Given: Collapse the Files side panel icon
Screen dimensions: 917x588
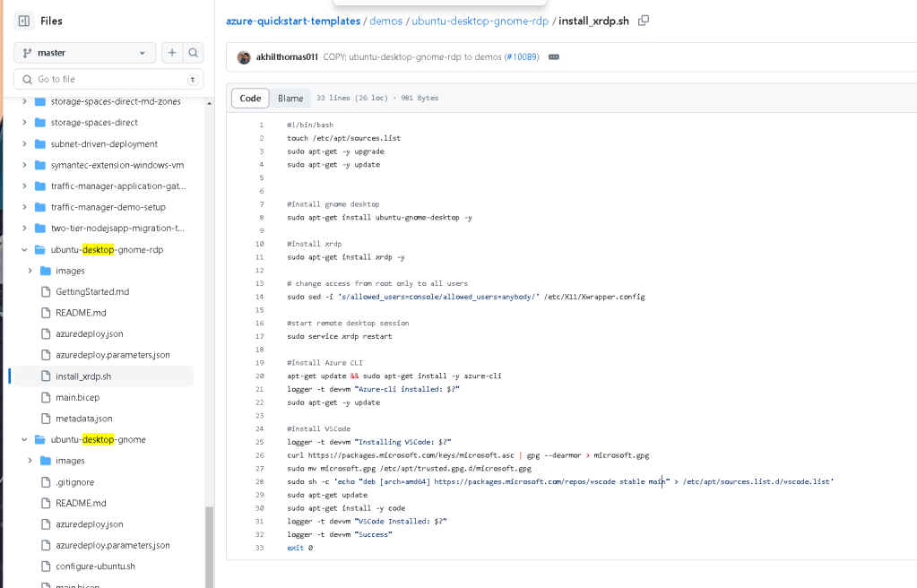Looking at the screenshot, I should click(x=24, y=21).
